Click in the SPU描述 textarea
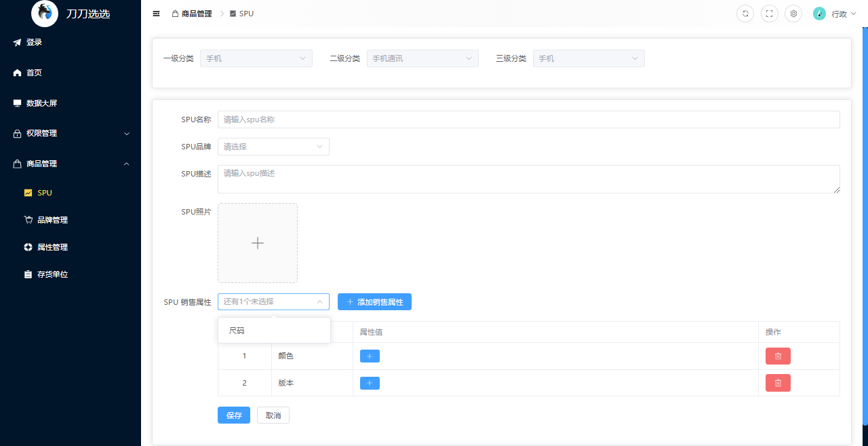The height and width of the screenshot is (446, 868). 529,179
